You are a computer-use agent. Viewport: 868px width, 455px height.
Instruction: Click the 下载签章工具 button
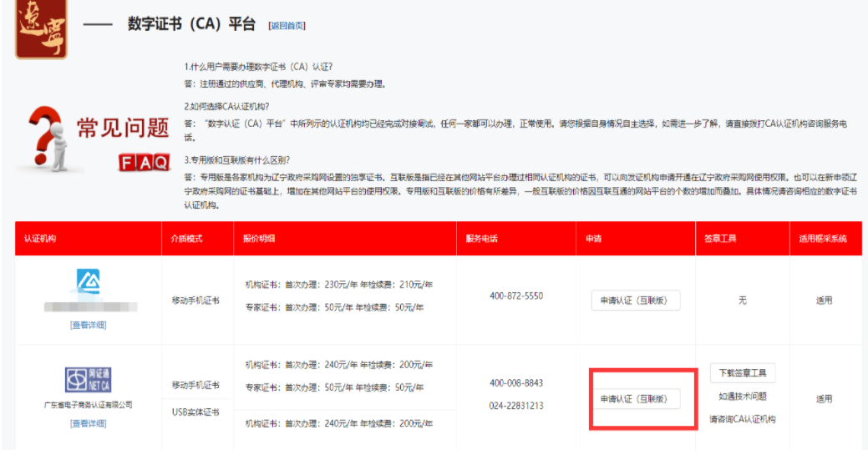(742, 372)
